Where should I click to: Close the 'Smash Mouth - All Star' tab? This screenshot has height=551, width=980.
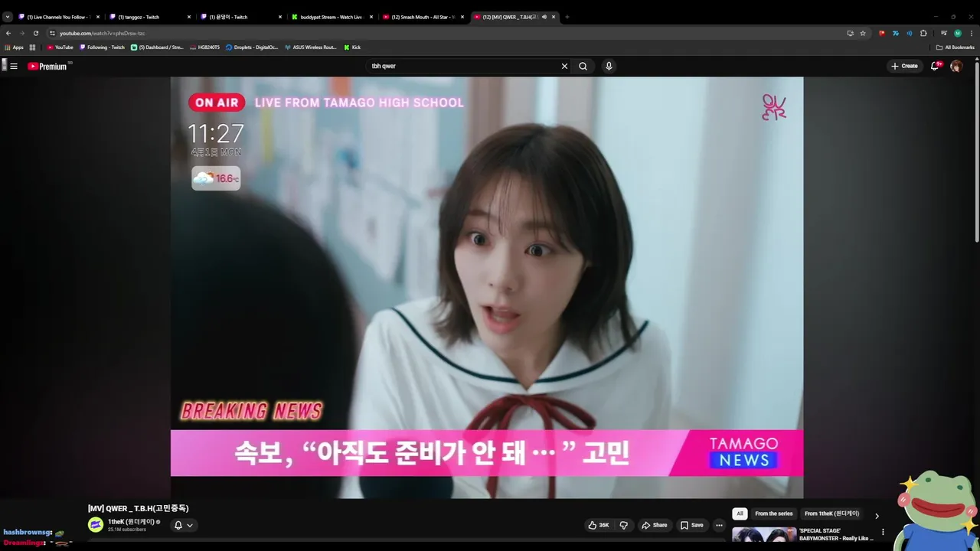(462, 17)
